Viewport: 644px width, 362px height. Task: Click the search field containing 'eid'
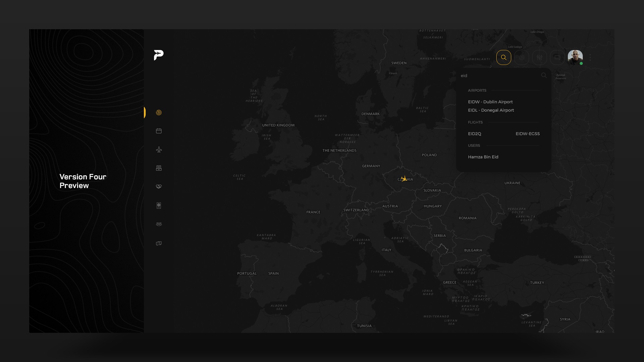500,76
